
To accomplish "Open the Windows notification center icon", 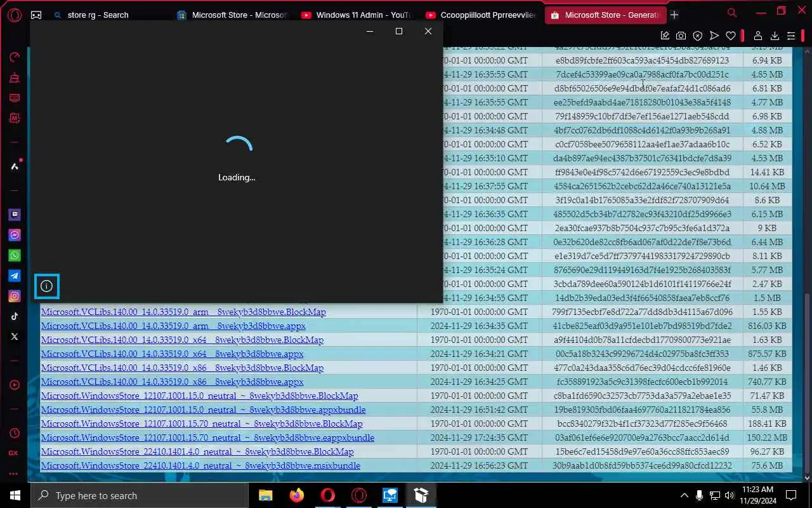I will point(791,495).
